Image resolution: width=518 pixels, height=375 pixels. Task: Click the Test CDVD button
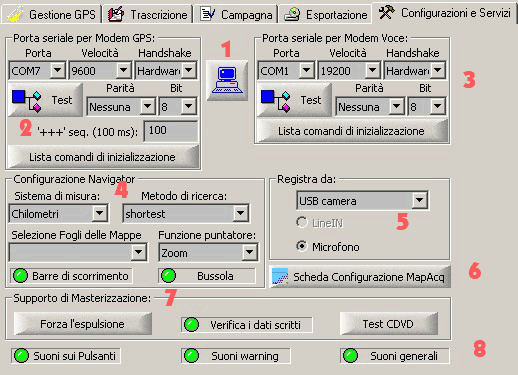pos(389,324)
